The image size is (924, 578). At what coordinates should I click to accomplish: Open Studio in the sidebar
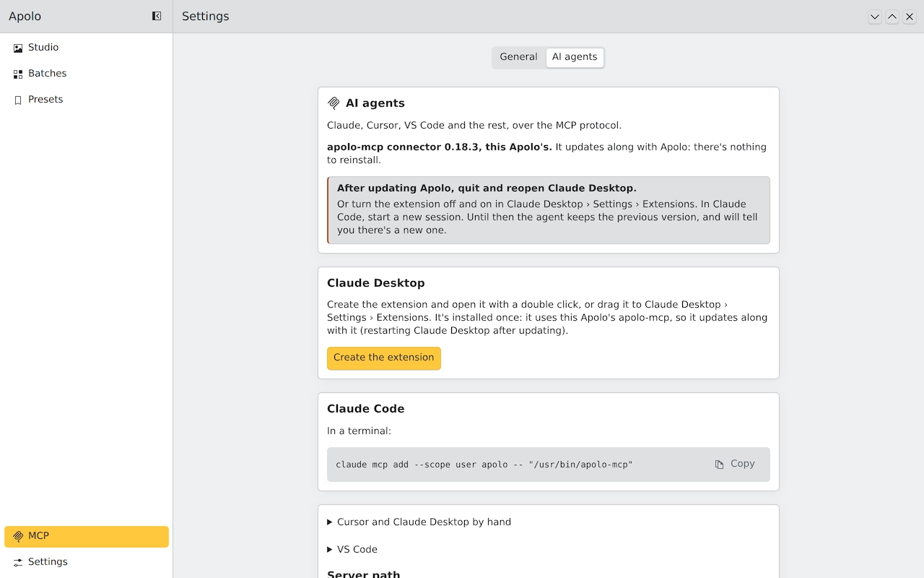tap(87, 48)
